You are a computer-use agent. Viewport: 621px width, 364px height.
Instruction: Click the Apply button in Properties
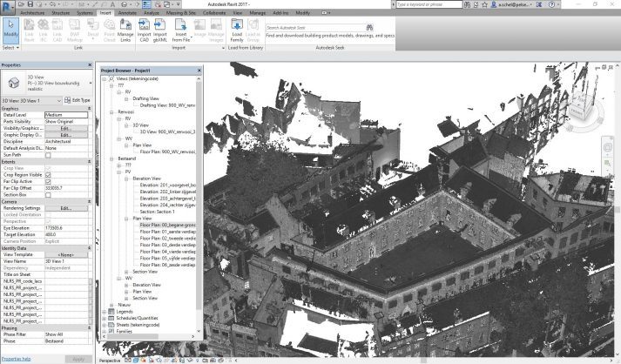tap(78, 359)
